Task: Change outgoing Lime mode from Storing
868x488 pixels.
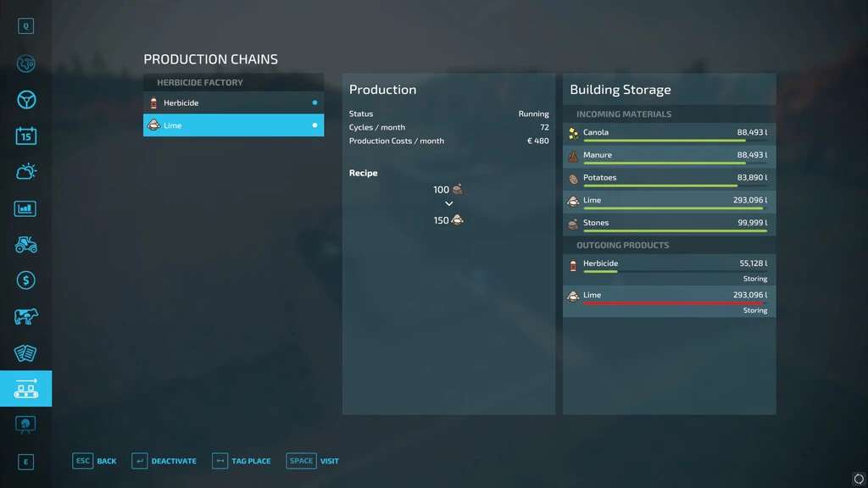Action: [x=754, y=311]
